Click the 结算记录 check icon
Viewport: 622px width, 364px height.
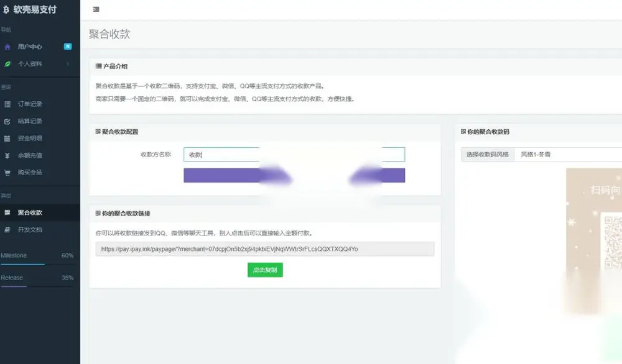click(x=7, y=121)
